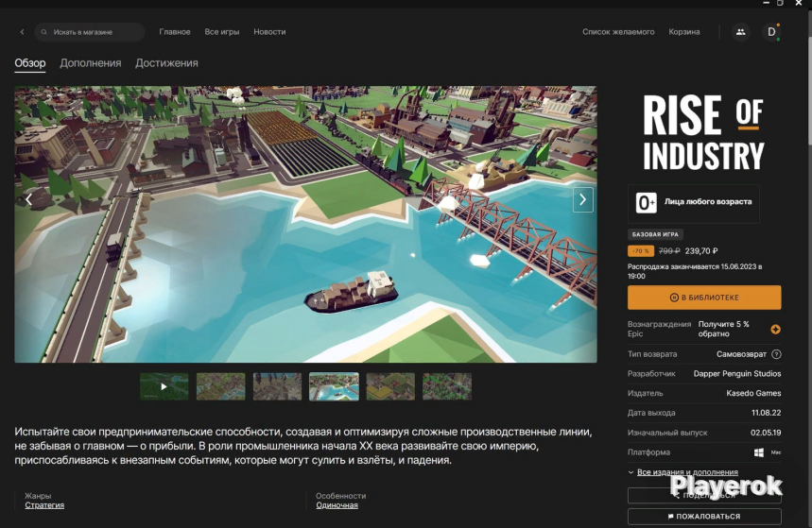Viewport: 812px width, 528px height.
Task: Show the previous screenshot in carousel
Action: [x=29, y=199]
